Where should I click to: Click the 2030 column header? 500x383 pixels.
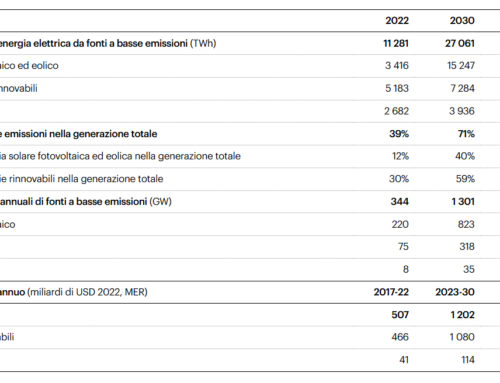pos(462,21)
